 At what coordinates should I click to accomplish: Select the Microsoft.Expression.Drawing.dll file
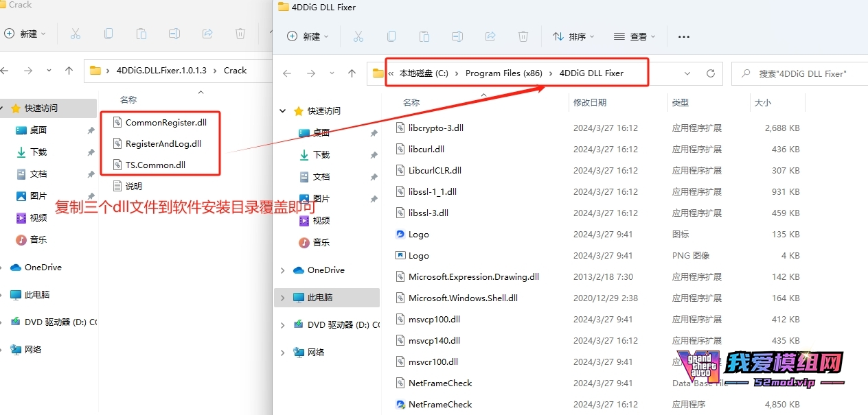(x=473, y=277)
